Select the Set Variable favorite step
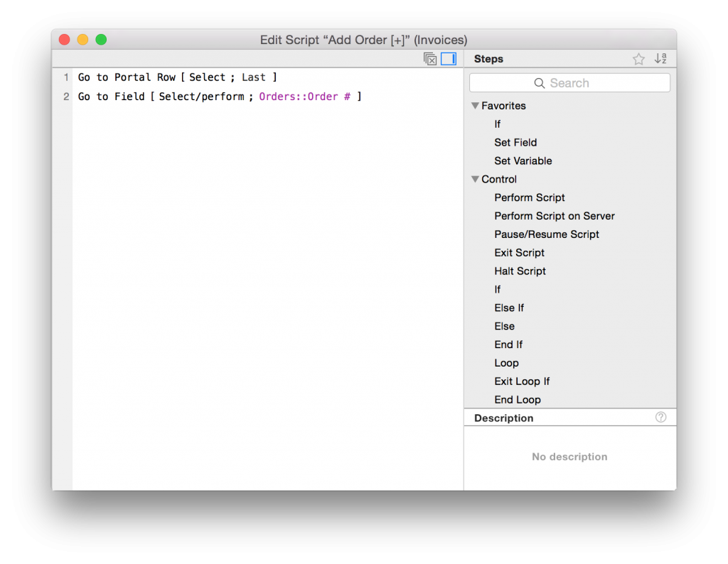The image size is (728, 564). tap(523, 161)
